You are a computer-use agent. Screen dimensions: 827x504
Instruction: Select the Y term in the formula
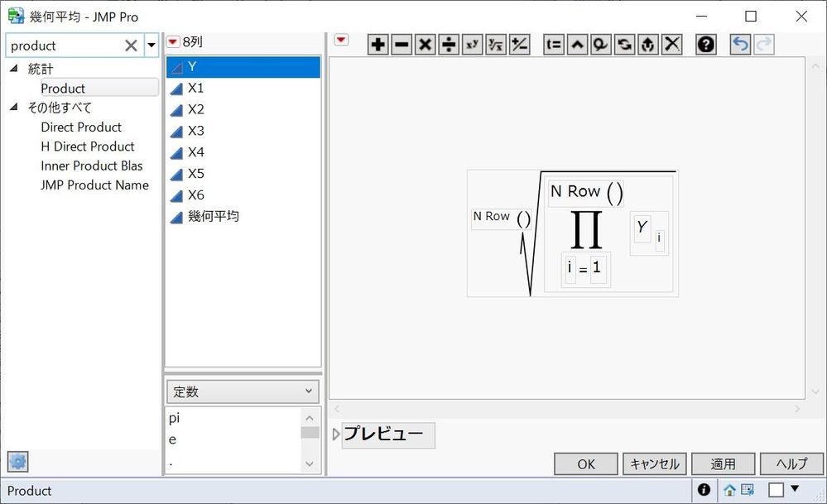(x=642, y=228)
